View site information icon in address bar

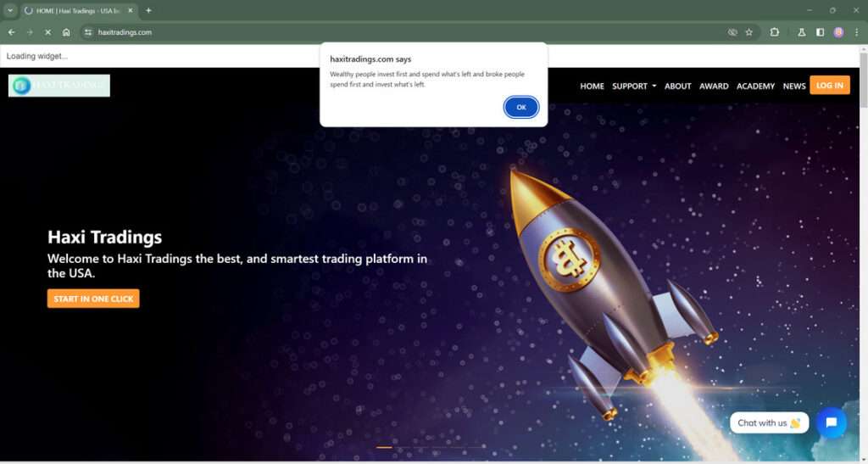tap(88, 32)
